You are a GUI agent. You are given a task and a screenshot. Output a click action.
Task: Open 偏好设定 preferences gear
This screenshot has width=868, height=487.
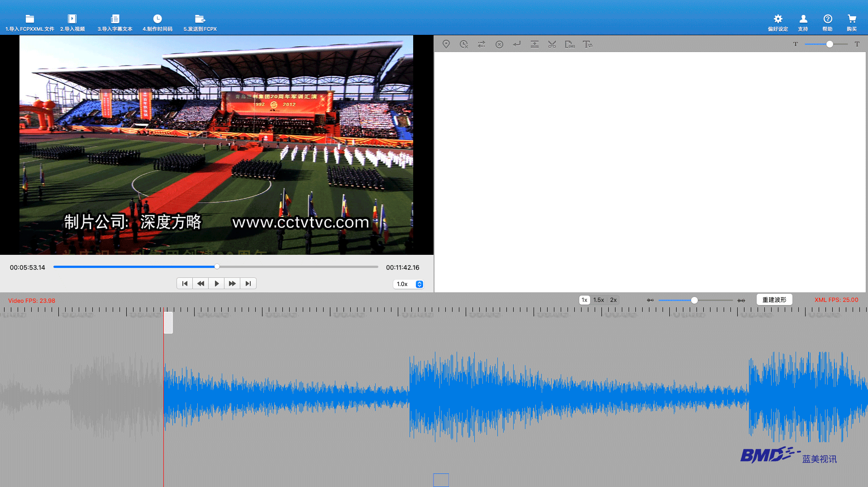(777, 23)
